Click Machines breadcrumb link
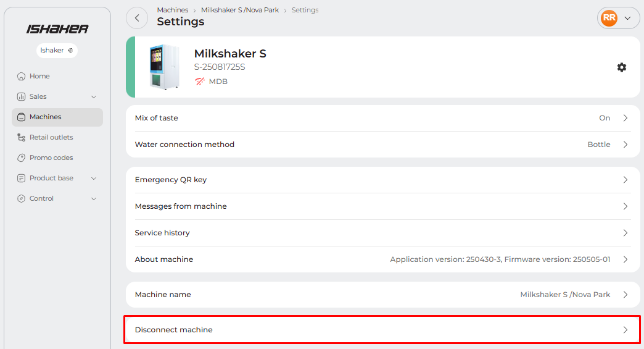The image size is (644, 349). coord(173,11)
